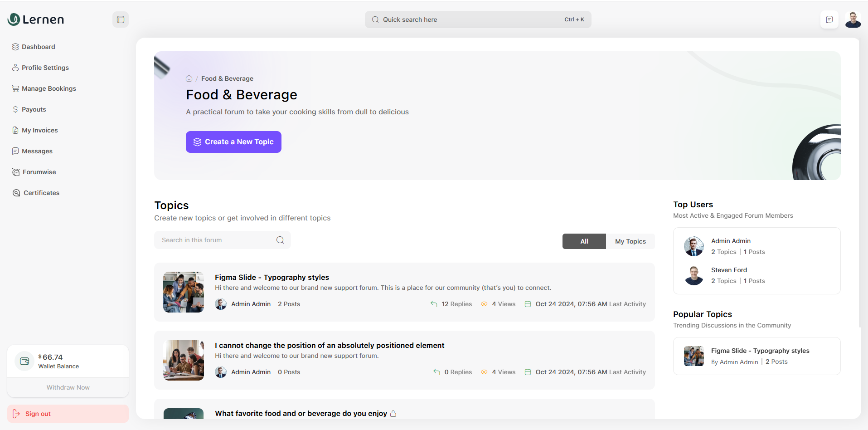Open Manage Bookings
The width and height of the screenshot is (868, 430).
(x=48, y=88)
